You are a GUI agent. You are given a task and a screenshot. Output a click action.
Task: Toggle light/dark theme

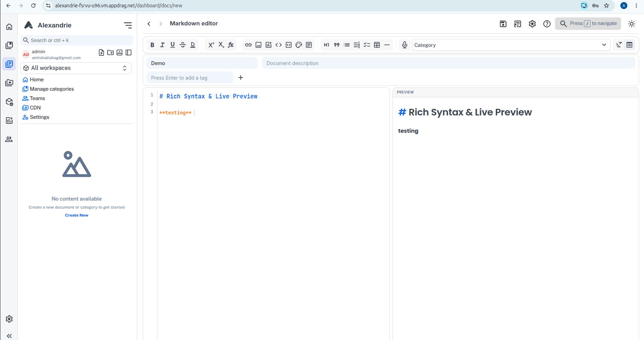pyautogui.click(x=631, y=24)
